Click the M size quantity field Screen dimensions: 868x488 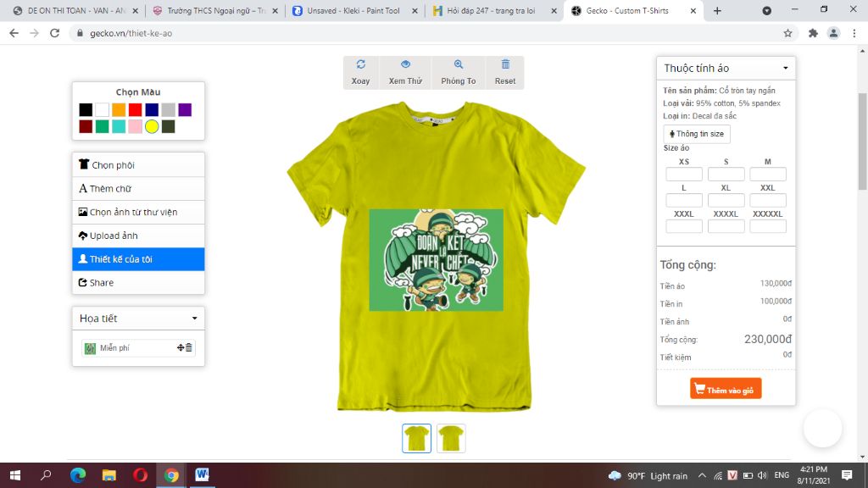pos(768,175)
